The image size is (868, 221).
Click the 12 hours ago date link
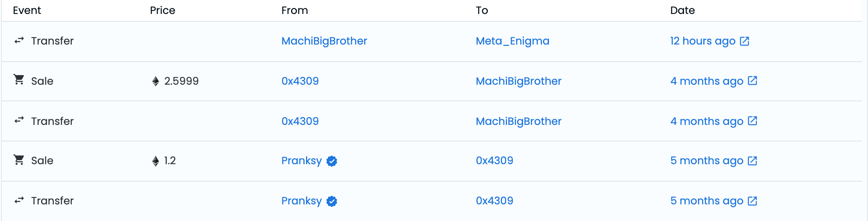(x=702, y=41)
